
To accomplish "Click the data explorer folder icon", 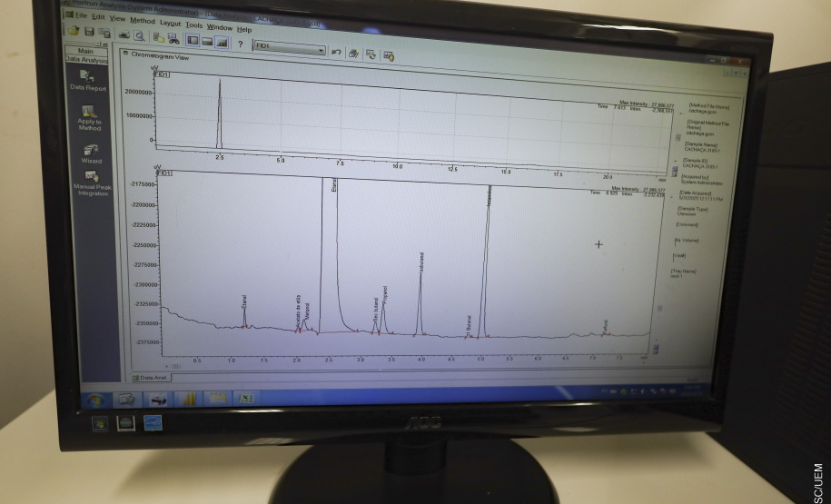I will pos(158,37).
